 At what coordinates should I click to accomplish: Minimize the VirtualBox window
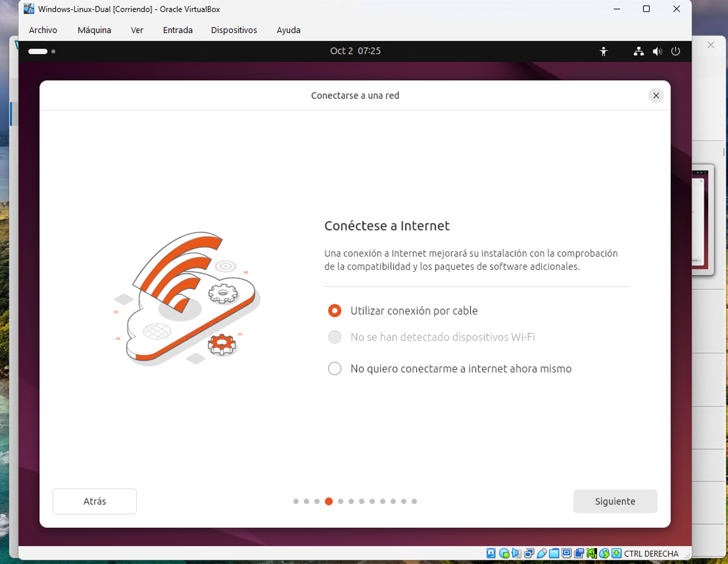[x=617, y=9]
